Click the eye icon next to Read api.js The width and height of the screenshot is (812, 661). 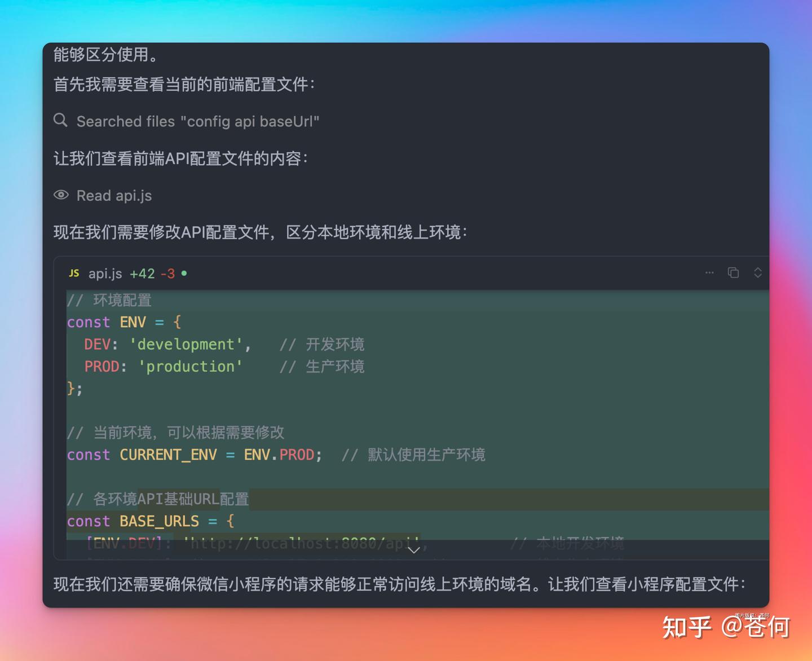click(61, 195)
